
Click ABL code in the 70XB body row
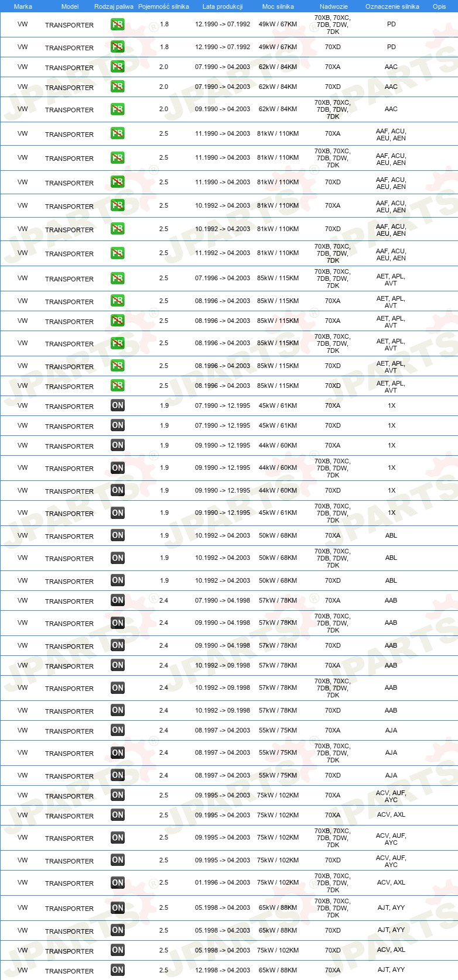pos(391,558)
